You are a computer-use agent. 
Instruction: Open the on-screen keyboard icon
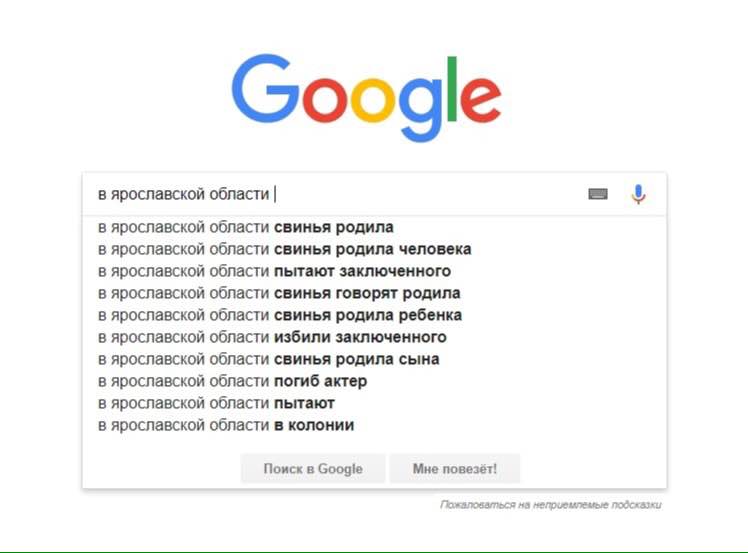pos(598,194)
